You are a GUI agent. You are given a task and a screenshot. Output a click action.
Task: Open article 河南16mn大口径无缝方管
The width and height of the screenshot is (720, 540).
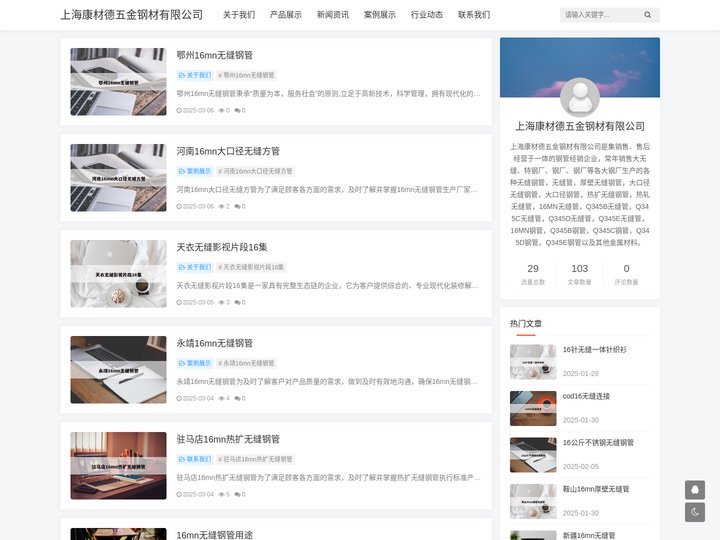228,151
